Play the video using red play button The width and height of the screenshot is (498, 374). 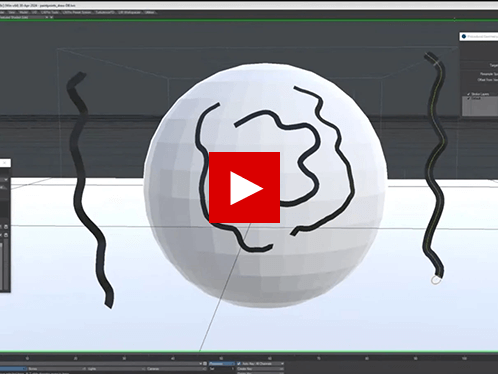[x=244, y=187]
